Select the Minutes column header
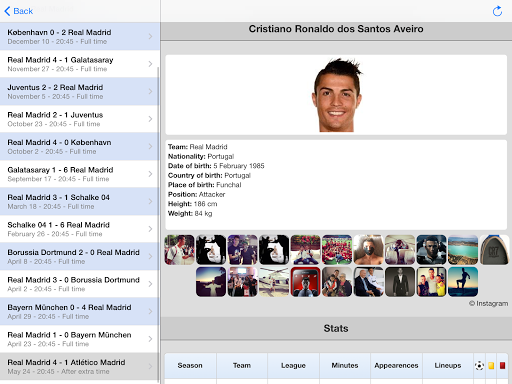The width and height of the screenshot is (512, 384). click(345, 365)
